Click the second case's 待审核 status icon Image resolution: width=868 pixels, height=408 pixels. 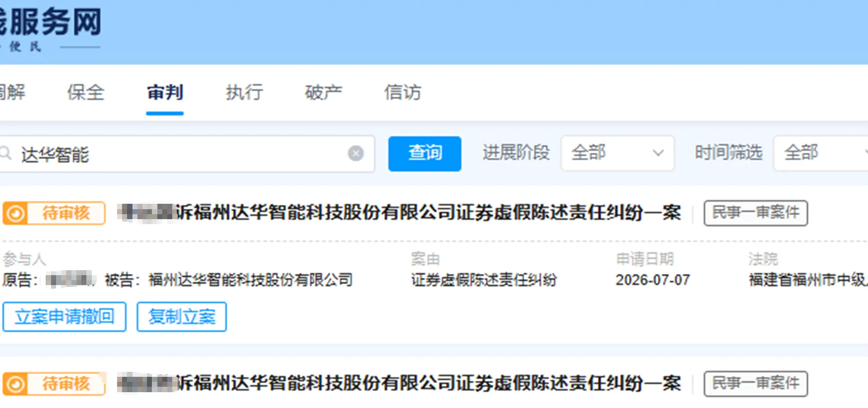tap(16, 384)
